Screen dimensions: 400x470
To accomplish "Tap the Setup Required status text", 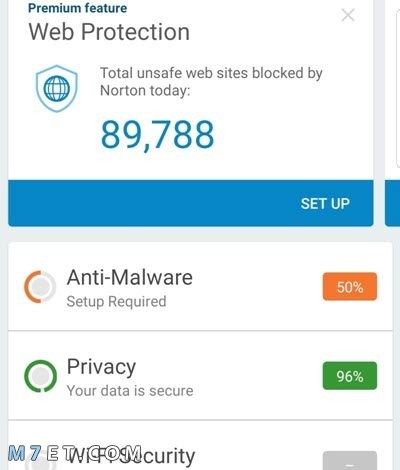I will (x=116, y=302).
